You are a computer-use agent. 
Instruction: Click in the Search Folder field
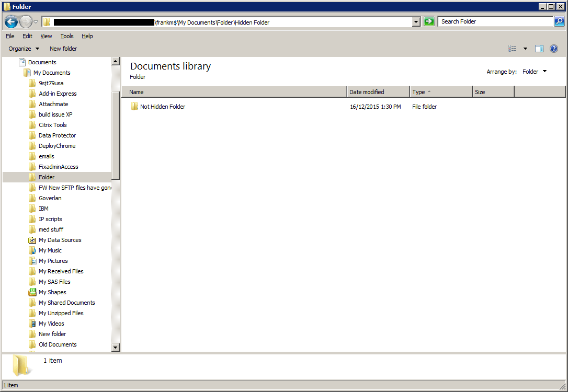494,21
